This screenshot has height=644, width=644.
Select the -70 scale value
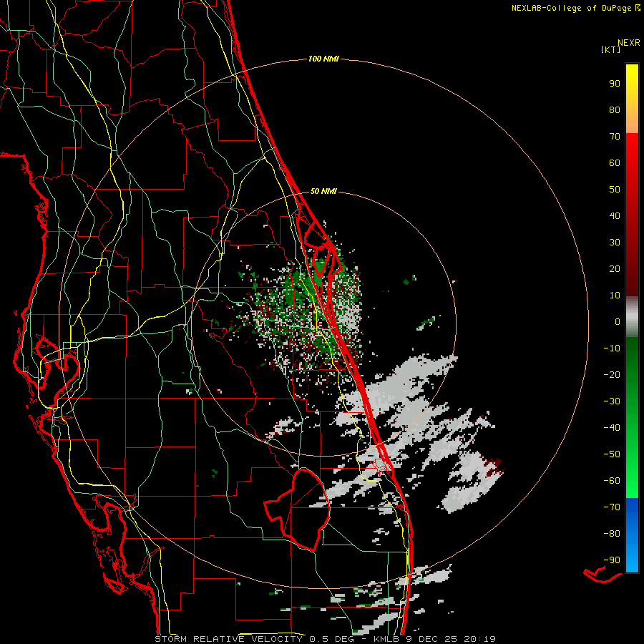click(x=612, y=507)
